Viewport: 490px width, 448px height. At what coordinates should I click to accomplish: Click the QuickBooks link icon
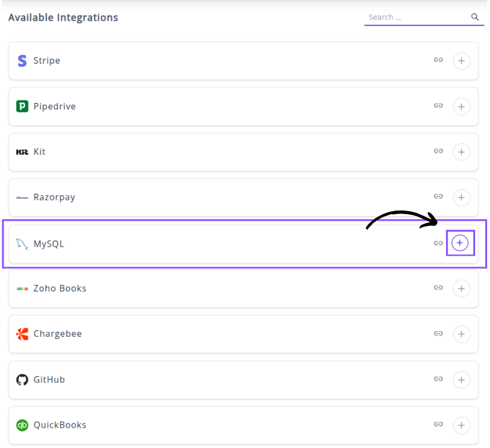pyautogui.click(x=438, y=425)
